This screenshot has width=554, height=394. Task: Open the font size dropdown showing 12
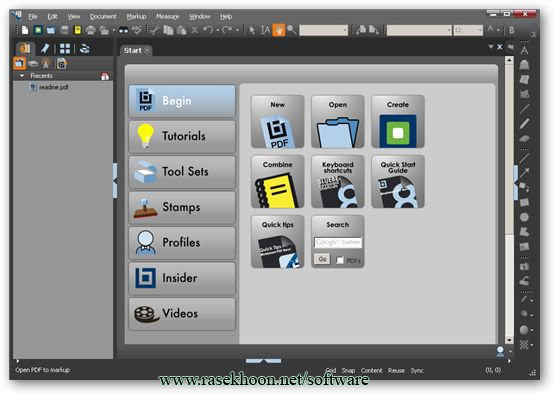468,30
